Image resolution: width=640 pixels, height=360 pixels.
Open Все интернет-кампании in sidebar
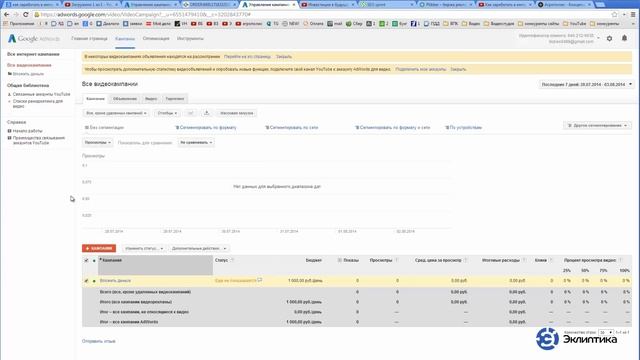33,54
